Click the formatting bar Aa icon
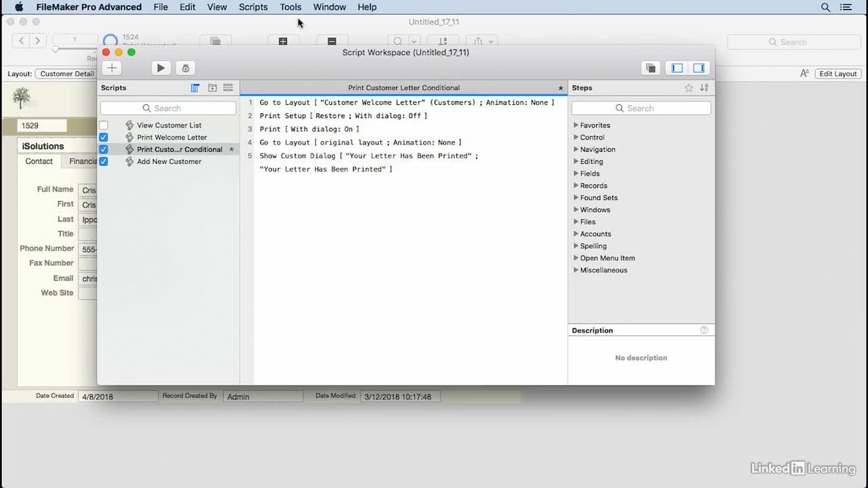 click(x=804, y=74)
